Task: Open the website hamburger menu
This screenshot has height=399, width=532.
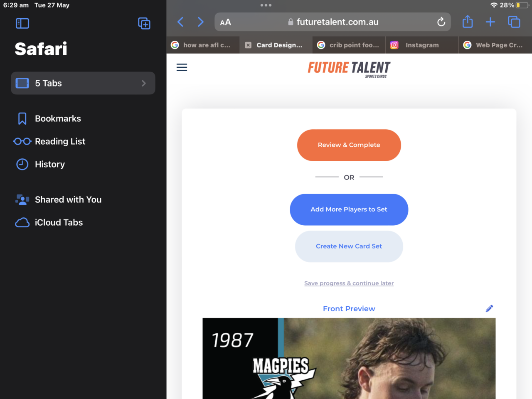Action: (x=182, y=67)
